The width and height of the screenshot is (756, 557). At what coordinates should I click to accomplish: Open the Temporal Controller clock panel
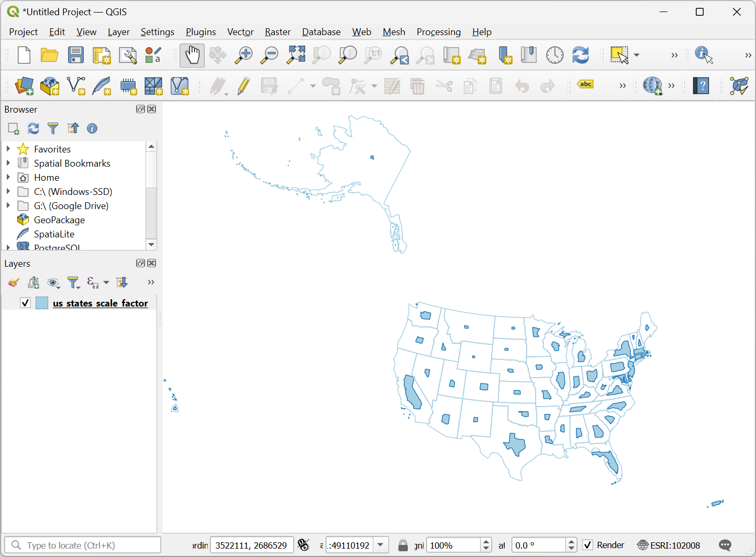(554, 55)
